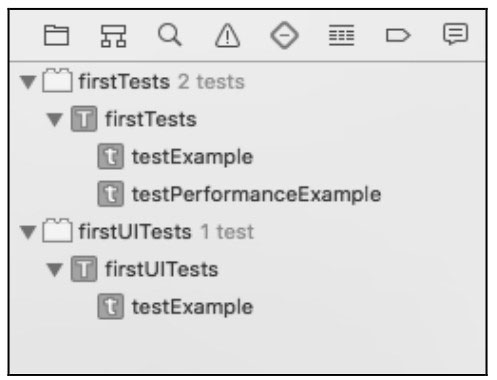Image resolution: width=497 pixels, height=380 pixels.
Task: Open the Project navigator folder icon
Action: [56, 35]
